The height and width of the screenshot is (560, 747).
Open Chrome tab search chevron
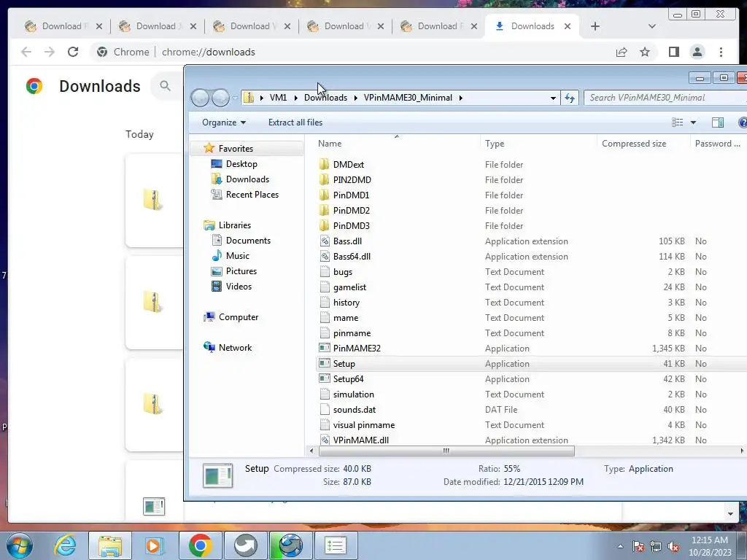click(651, 26)
